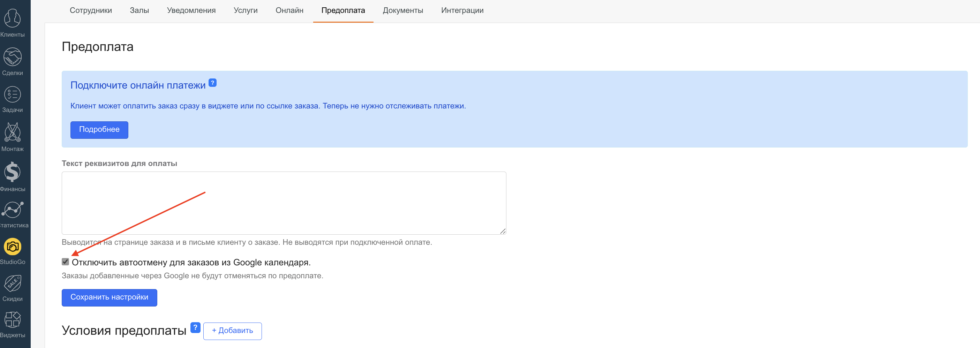Click inside Текст реквизитов для оплаты textarea
The image size is (980, 348).
tap(284, 203)
